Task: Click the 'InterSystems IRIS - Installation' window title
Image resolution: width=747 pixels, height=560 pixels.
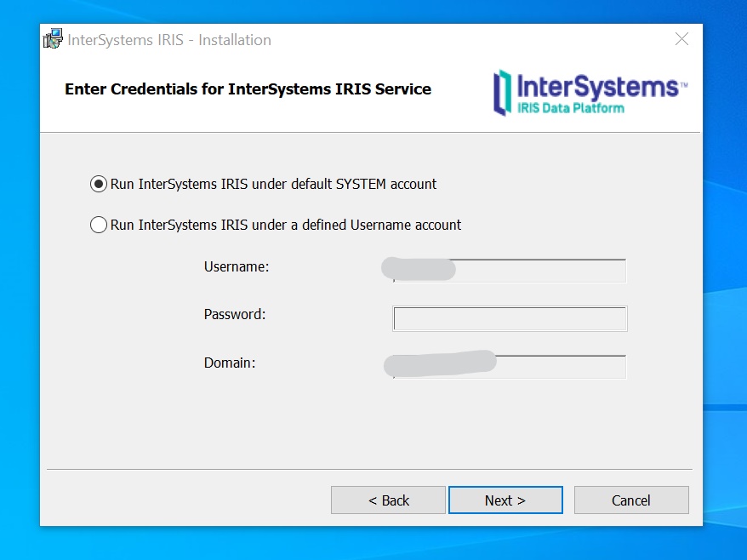Action: tap(169, 39)
